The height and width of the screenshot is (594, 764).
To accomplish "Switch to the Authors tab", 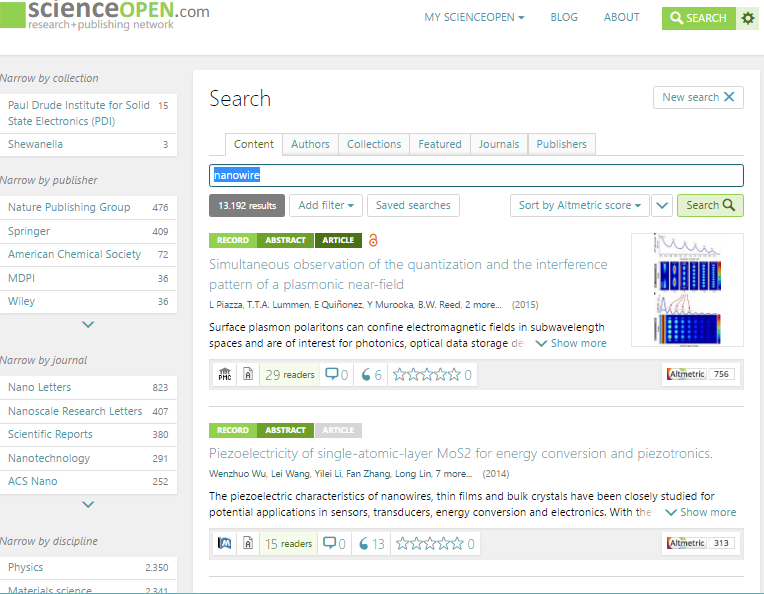I will (x=310, y=144).
